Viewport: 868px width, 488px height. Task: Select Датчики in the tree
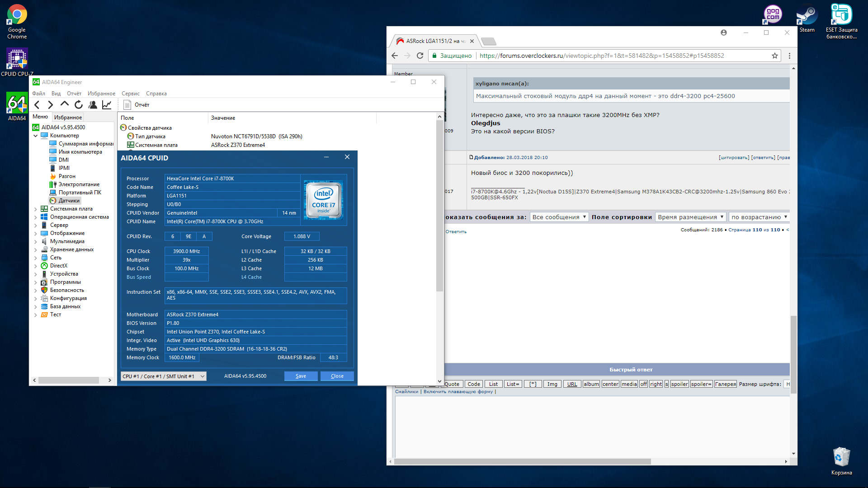coord(69,201)
